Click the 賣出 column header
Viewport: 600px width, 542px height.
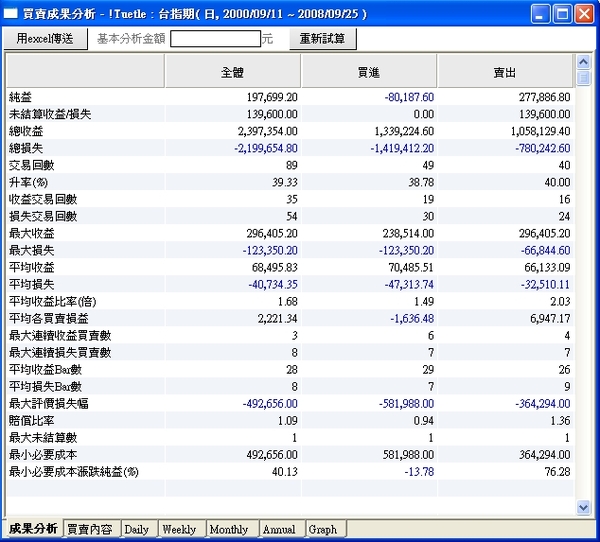(x=505, y=72)
